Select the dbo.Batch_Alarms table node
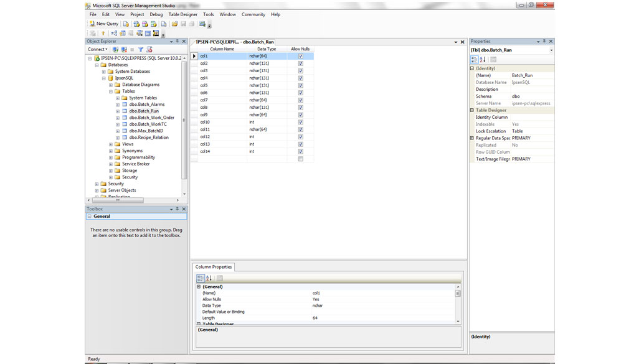This screenshot has width=639, height=364. [x=147, y=105]
